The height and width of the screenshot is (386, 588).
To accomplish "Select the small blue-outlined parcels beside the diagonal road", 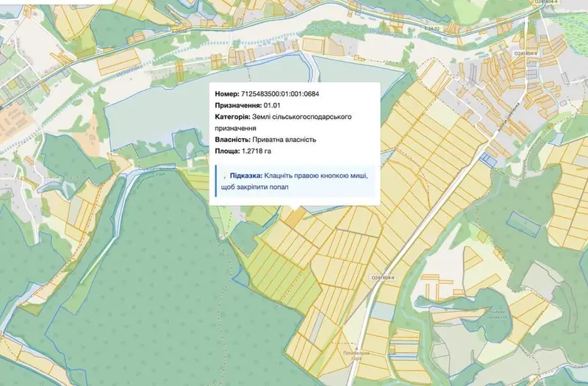I will point(489,160).
